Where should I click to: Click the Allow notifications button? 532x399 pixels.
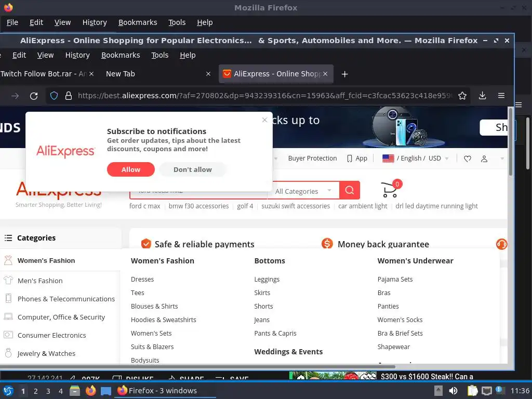coord(130,169)
